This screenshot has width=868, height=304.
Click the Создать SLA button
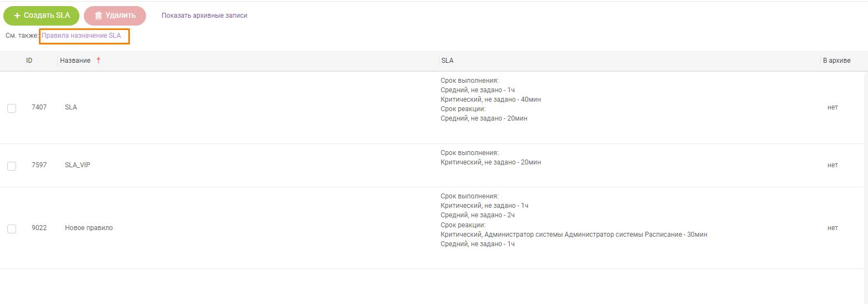point(42,16)
